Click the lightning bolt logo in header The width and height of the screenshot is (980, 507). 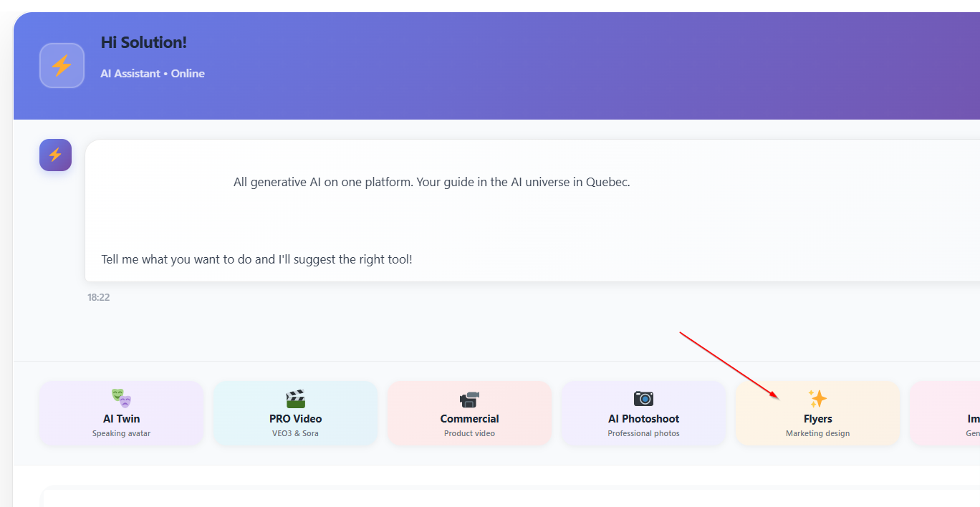pyautogui.click(x=62, y=65)
